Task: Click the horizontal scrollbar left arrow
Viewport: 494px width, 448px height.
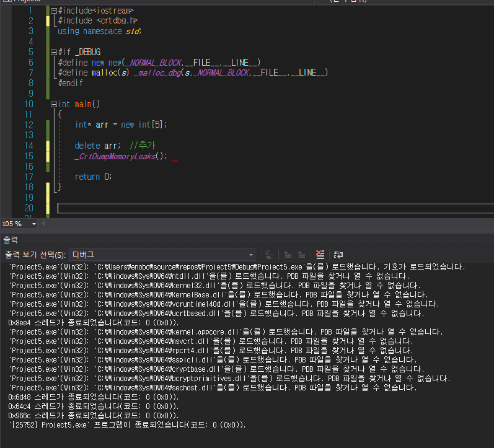Action: pos(43,224)
